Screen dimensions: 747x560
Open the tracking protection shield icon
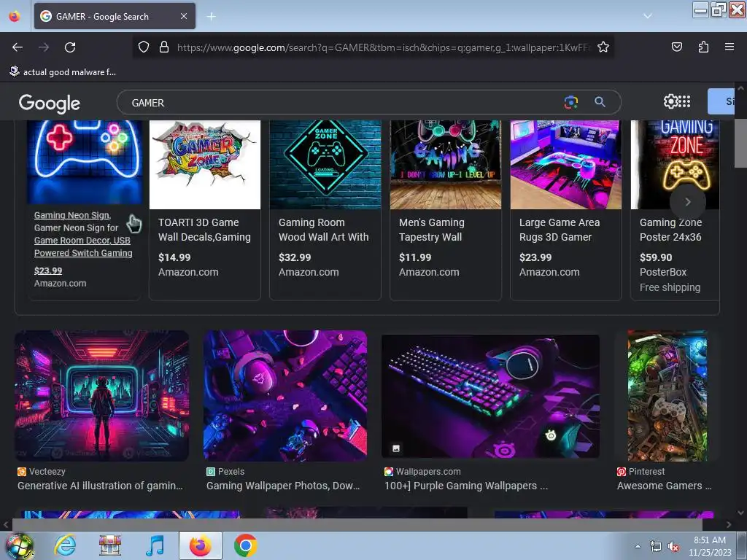pos(144,47)
